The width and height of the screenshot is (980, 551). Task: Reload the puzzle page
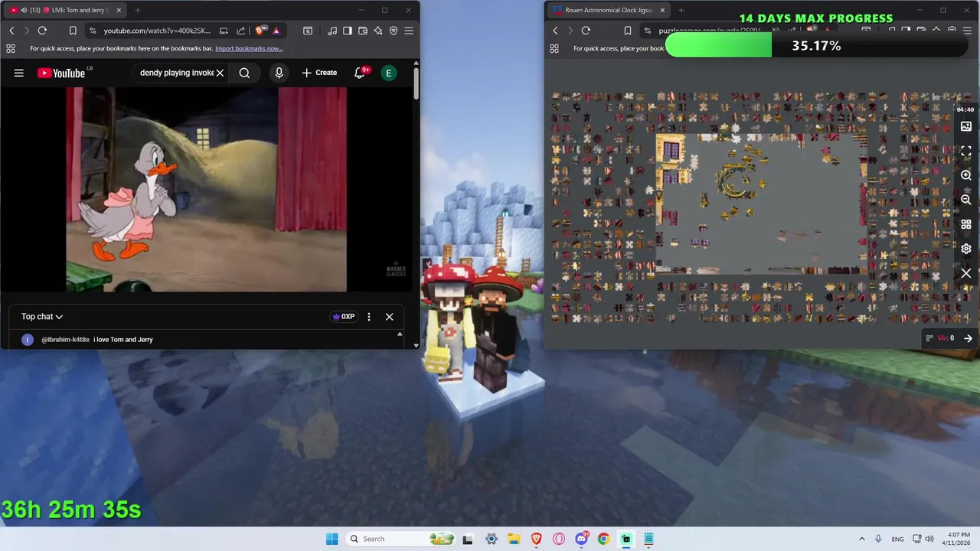point(586,31)
